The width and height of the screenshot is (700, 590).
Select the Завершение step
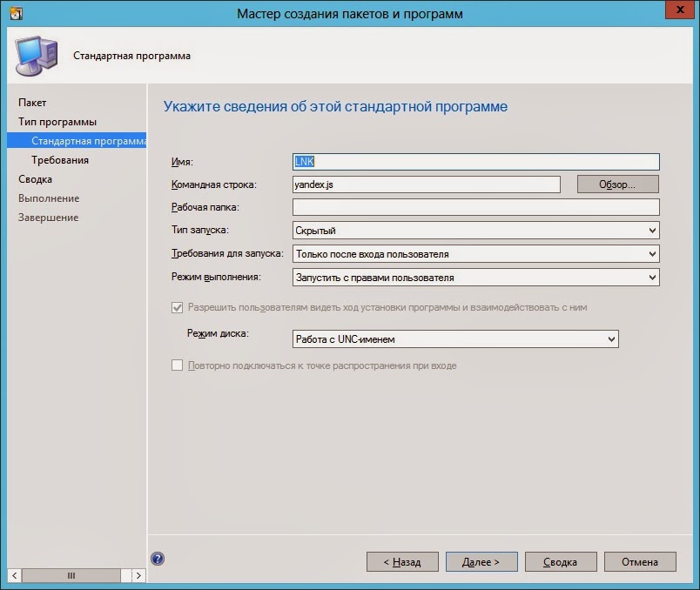48,218
